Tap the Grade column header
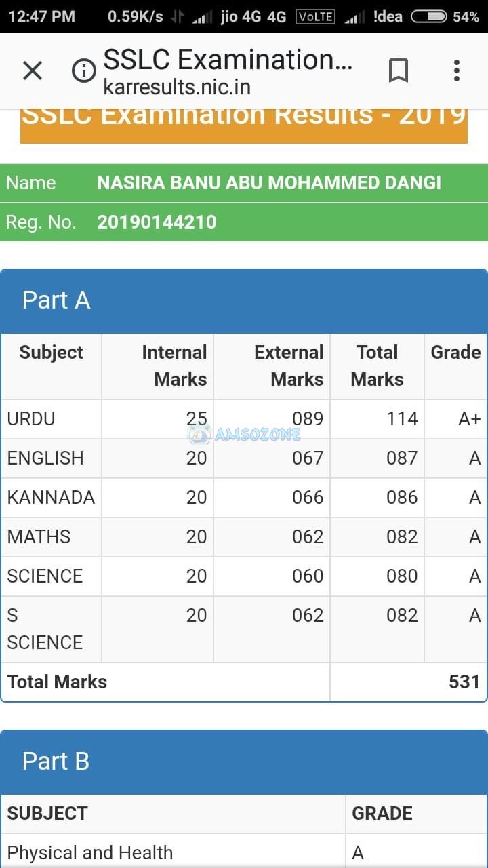The width and height of the screenshot is (488, 868). (x=455, y=353)
